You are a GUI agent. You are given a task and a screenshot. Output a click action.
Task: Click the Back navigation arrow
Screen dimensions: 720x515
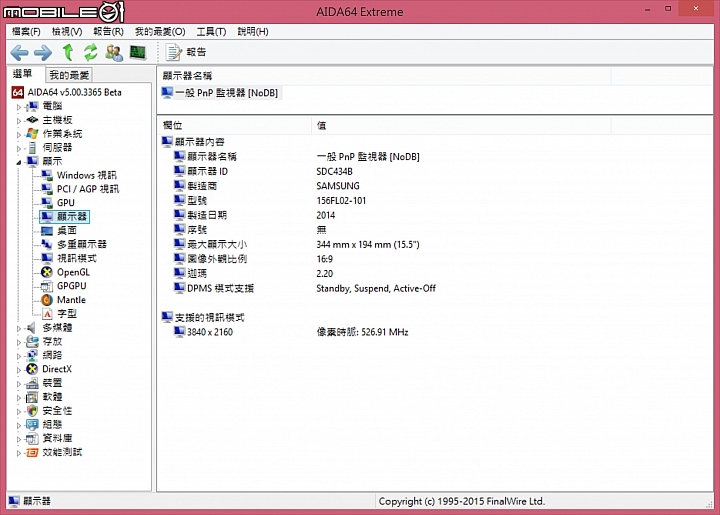tap(19, 53)
